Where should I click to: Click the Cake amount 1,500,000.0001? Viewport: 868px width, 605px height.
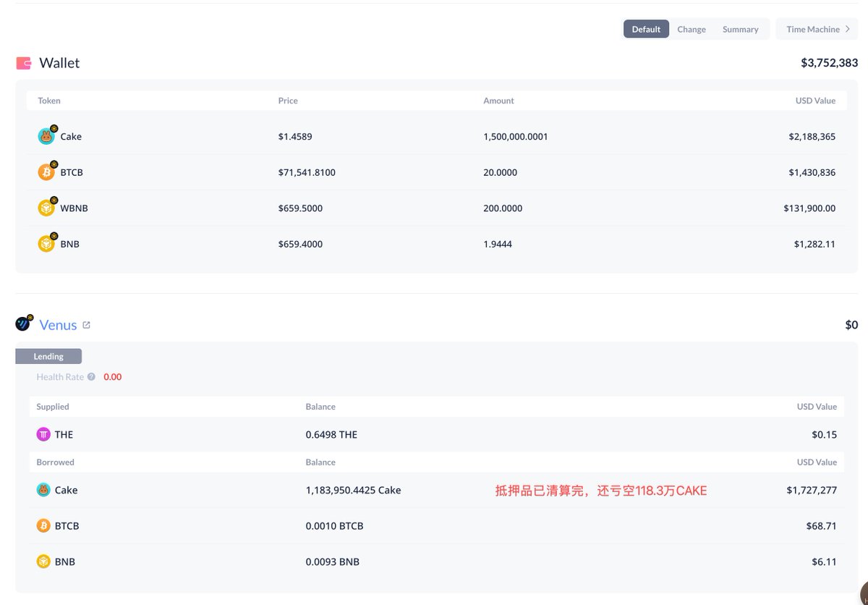tap(516, 136)
